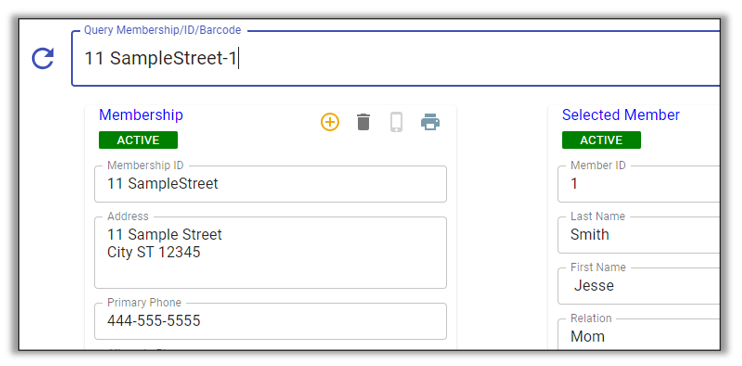Select the Membership ID field

(270, 184)
